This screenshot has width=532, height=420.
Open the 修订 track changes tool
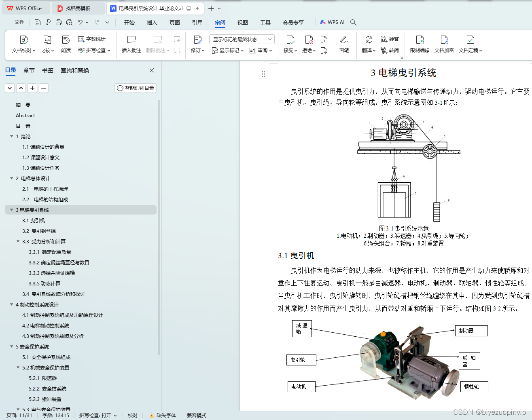(x=197, y=44)
